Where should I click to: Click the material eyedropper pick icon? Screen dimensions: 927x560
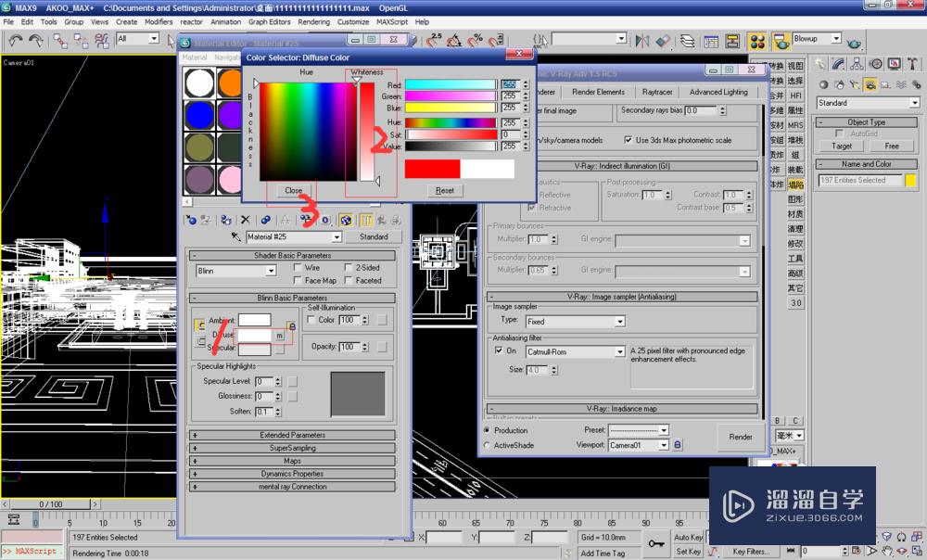[235, 236]
